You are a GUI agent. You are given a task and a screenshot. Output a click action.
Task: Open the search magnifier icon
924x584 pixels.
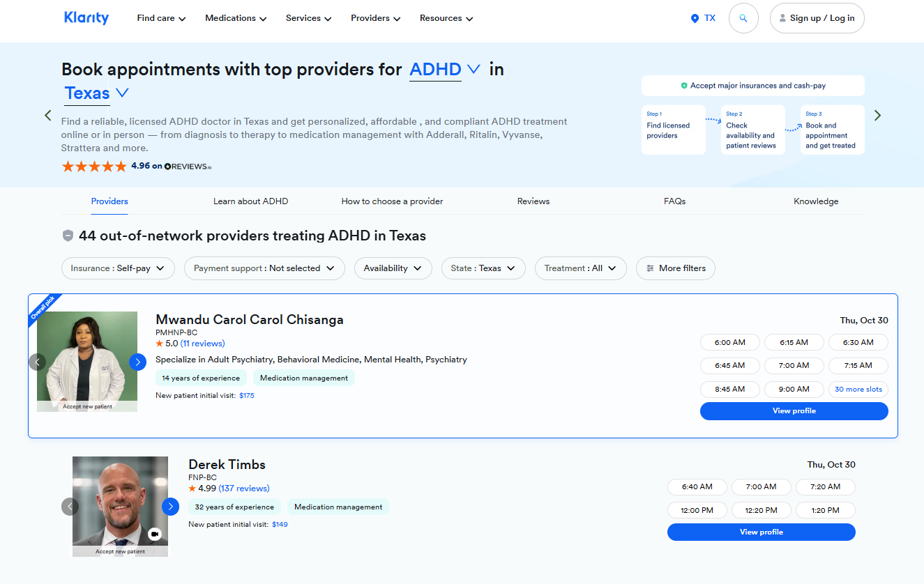click(x=743, y=18)
